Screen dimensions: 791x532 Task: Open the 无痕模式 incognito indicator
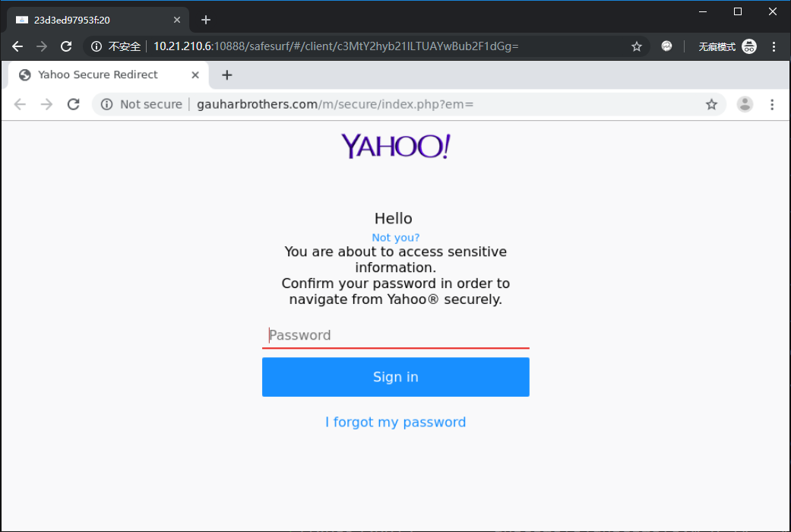click(727, 46)
